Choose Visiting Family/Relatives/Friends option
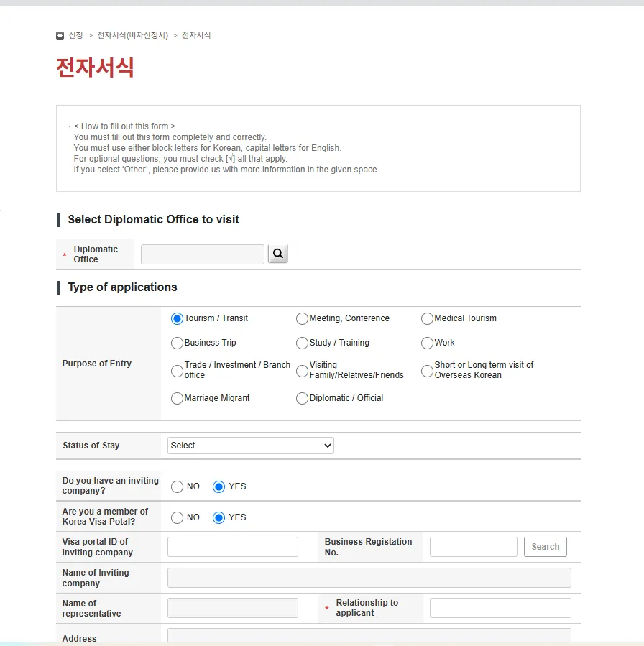644x646 pixels. click(x=302, y=371)
